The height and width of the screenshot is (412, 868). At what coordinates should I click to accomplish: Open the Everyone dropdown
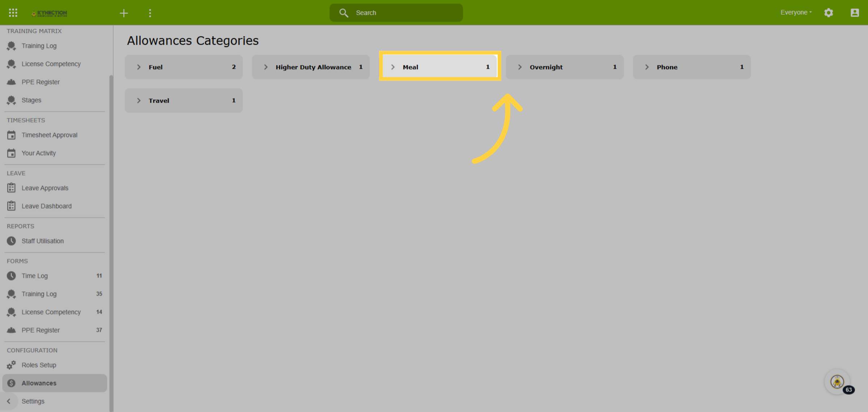(x=796, y=12)
